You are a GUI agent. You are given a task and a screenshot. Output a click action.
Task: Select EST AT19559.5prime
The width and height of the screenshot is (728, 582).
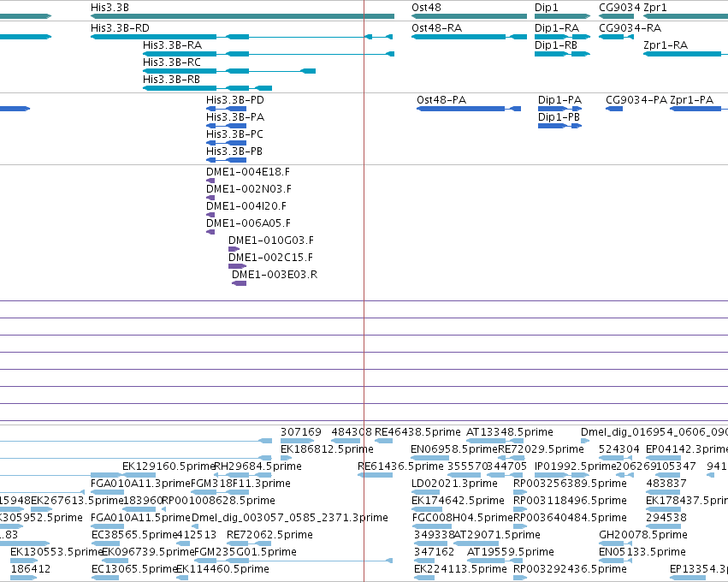494,561
